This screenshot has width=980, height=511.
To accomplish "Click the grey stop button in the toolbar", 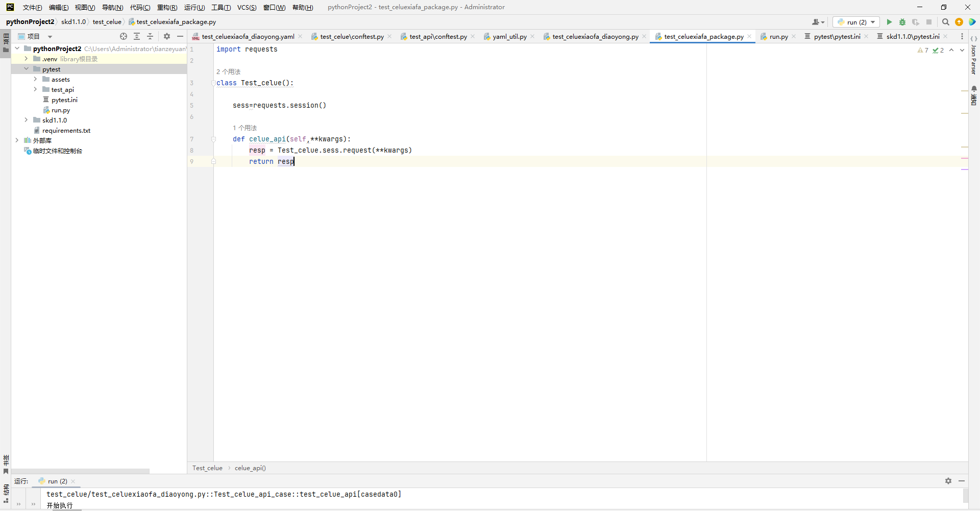I will coord(929,22).
